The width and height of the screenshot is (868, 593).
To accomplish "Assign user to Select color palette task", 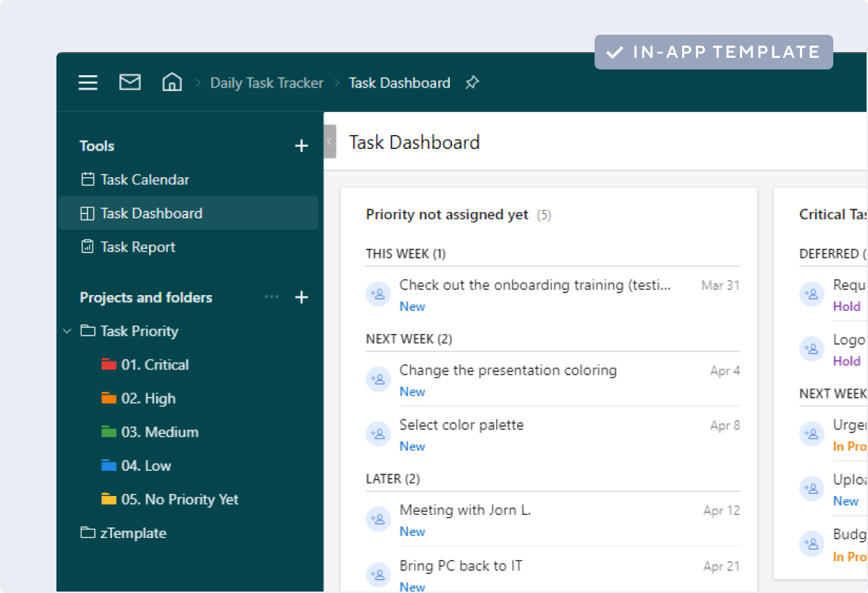I will point(378,434).
